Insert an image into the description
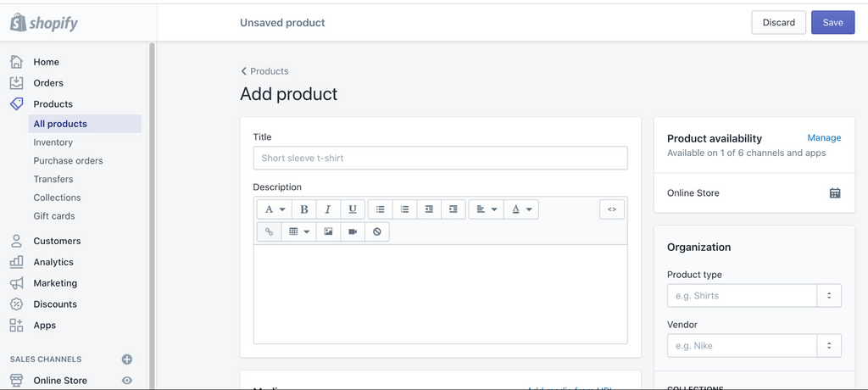Viewport: 868px width, 390px height. 328,231
